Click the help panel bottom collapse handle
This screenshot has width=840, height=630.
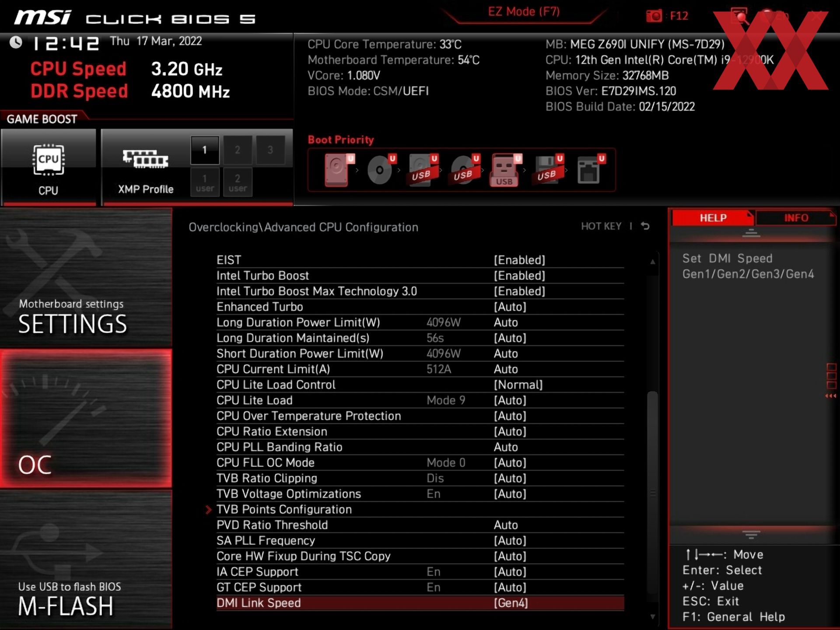pyautogui.click(x=751, y=535)
